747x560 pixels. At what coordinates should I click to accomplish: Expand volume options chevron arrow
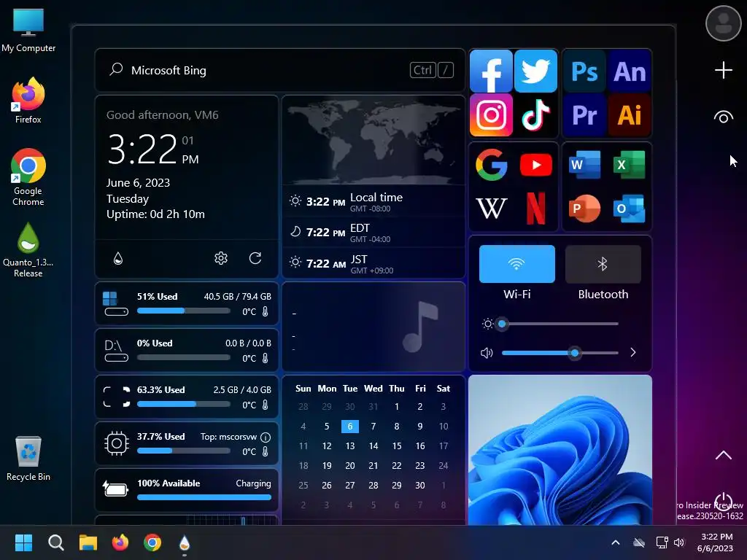(633, 352)
